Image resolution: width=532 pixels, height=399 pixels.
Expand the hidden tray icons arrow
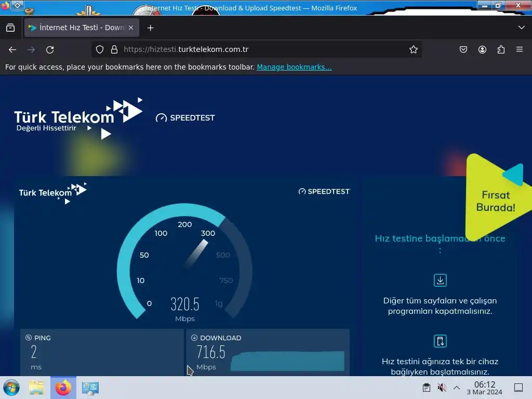457,388
